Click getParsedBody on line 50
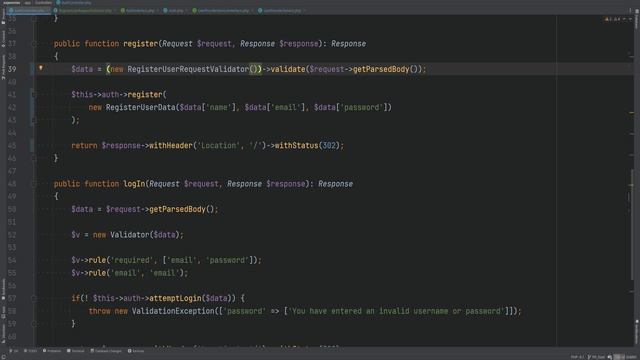 [178, 209]
